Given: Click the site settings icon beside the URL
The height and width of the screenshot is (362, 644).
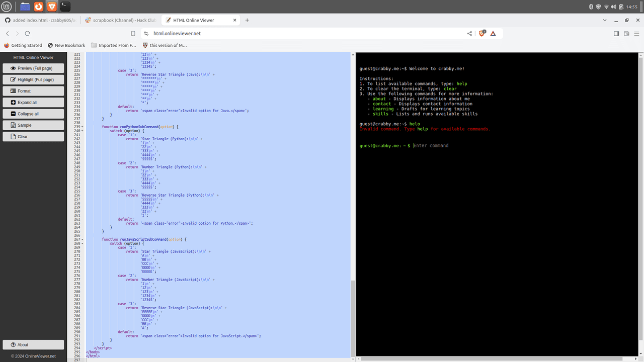Looking at the screenshot, I should [146, 33].
